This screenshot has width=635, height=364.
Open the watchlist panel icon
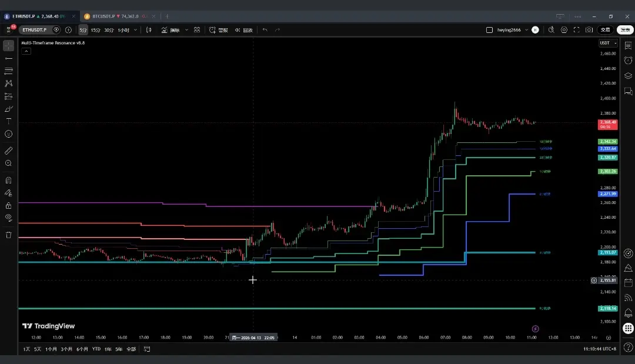[x=628, y=46]
